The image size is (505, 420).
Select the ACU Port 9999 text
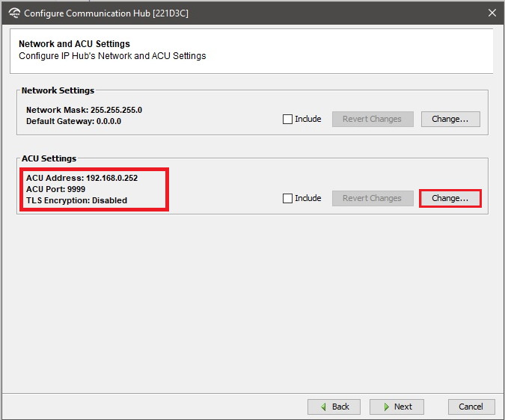click(x=55, y=189)
